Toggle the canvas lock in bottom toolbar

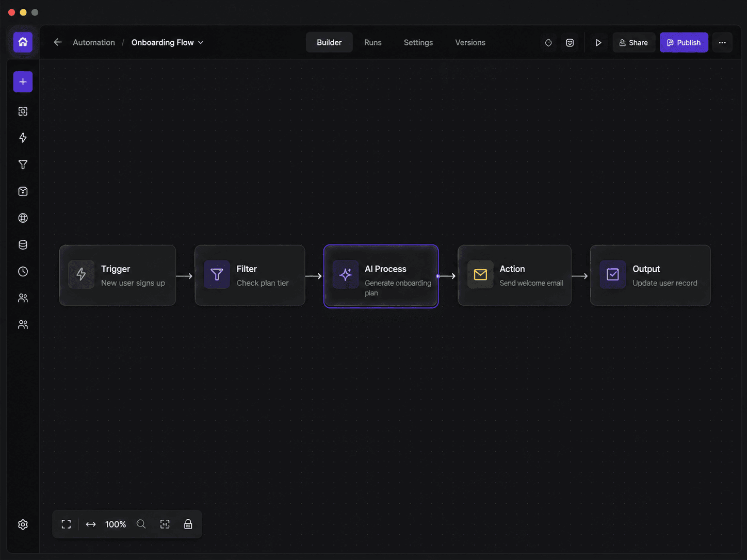pos(188,524)
